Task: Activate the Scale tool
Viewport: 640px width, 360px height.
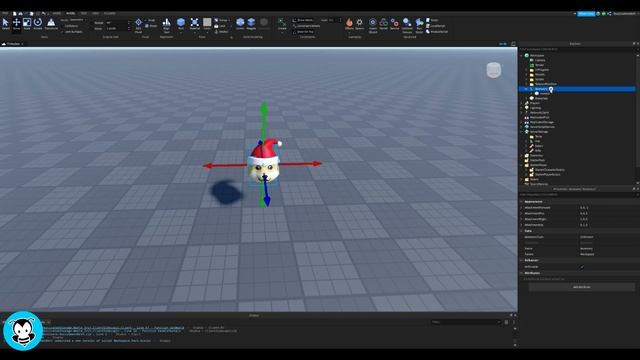Action: tap(27, 24)
